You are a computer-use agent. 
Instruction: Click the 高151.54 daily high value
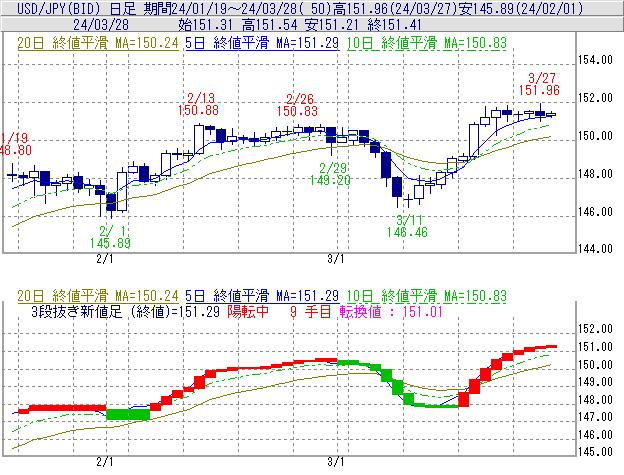click(269, 25)
